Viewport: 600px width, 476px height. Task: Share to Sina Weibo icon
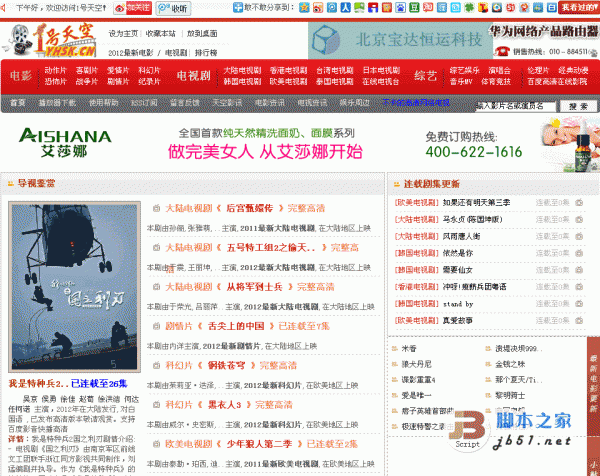click(x=318, y=7)
